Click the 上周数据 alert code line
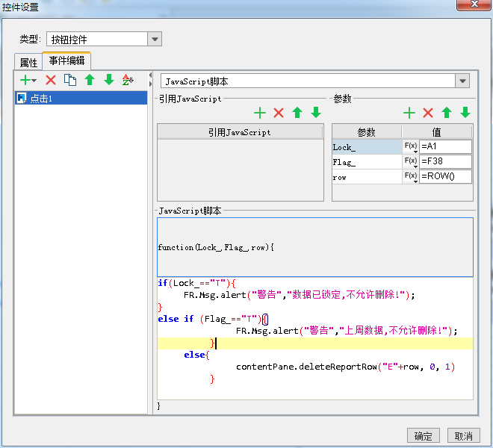The height and width of the screenshot is (448, 493). [x=347, y=331]
